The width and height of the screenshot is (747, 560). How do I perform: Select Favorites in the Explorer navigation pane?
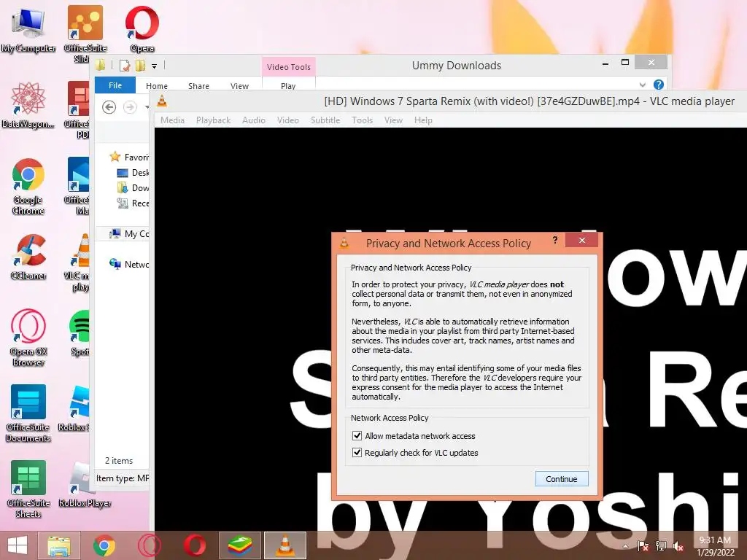128,157
